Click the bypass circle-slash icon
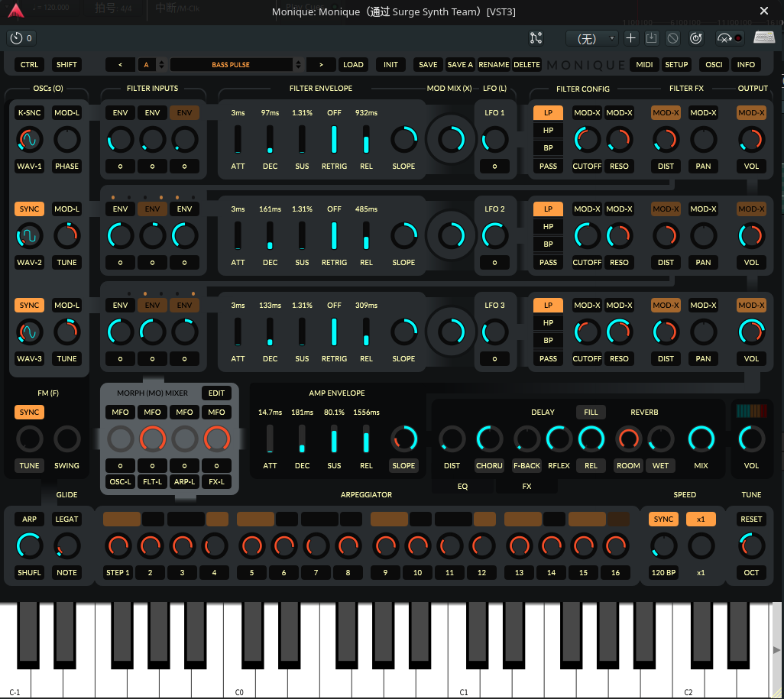Image resolution: width=784 pixels, height=699 pixels. click(x=673, y=38)
